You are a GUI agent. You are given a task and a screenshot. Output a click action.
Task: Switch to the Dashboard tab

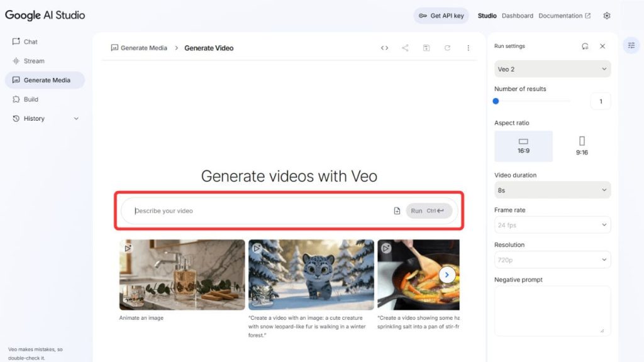click(517, 16)
